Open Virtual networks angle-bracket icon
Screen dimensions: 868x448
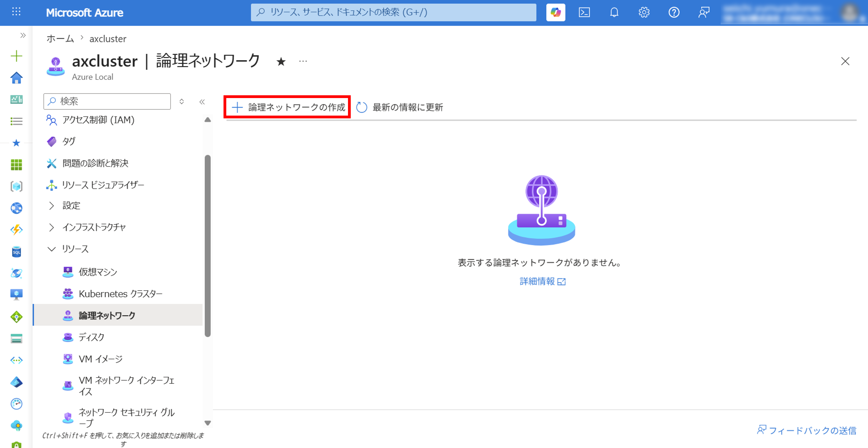pyautogui.click(x=16, y=360)
